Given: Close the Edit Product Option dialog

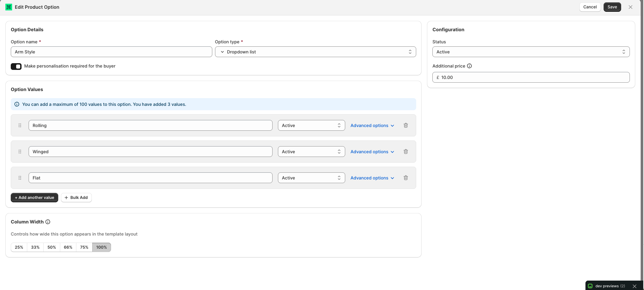Looking at the screenshot, I should 631,7.
